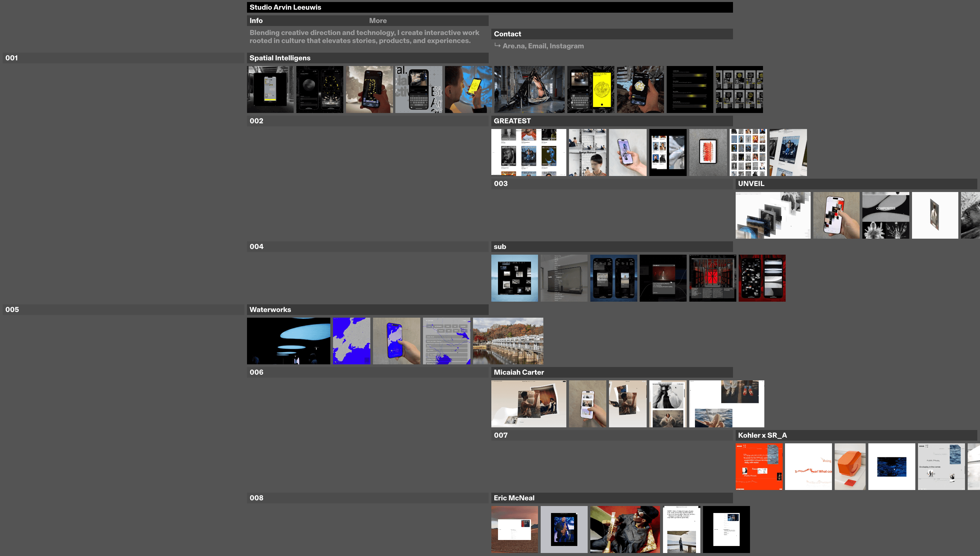Select the orange poster thumbnail in Kohler x SR_A
This screenshot has width=980, height=556.
[x=759, y=466]
